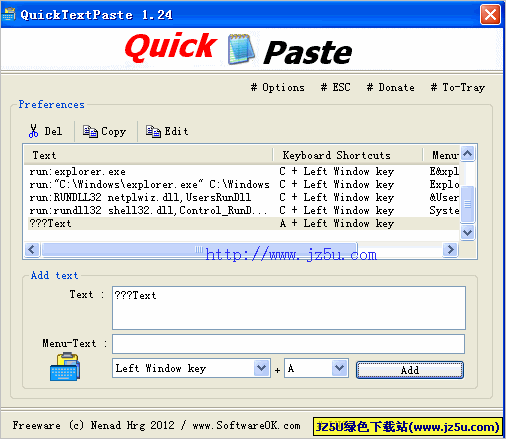Click the vertical scrollbar thumb in list
Viewport: 506px width, 439px height.
pos(467,204)
